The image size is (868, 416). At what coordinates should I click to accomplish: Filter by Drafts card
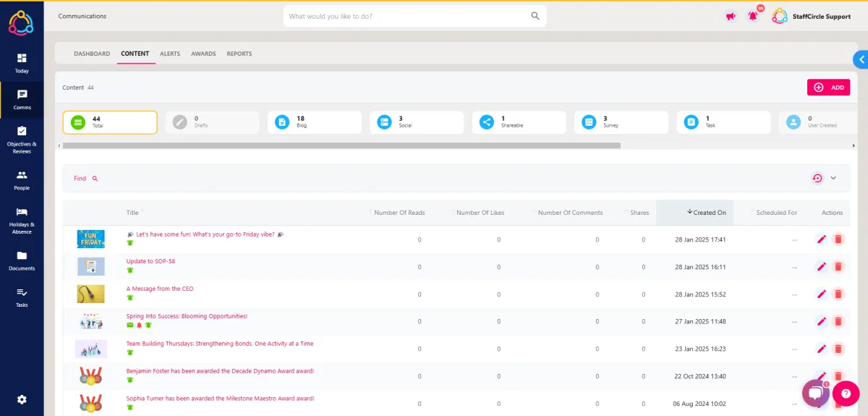click(x=212, y=122)
